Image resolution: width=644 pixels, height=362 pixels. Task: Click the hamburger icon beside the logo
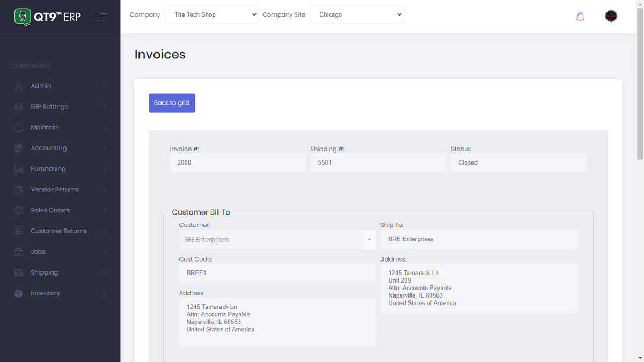[100, 17]
